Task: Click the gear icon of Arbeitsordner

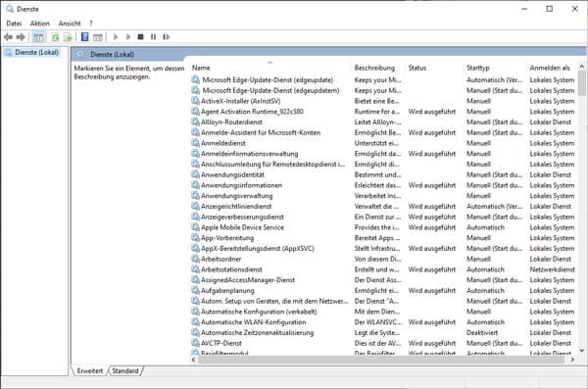Action: 195,259
